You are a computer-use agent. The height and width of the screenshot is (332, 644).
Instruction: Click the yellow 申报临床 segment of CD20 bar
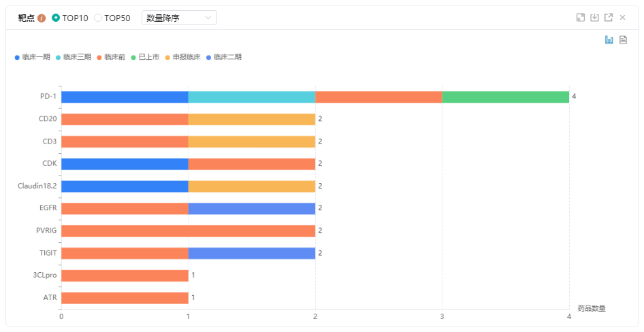coord(252,119)
